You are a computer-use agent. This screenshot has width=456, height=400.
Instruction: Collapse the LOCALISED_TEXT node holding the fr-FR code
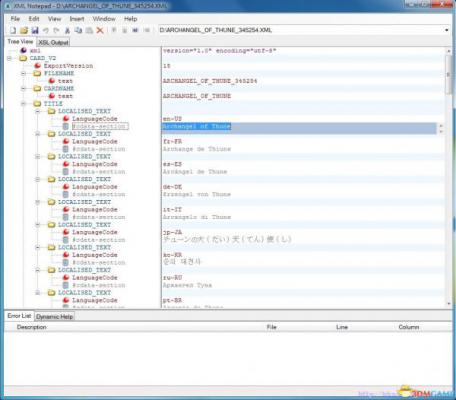coord(38,134)
